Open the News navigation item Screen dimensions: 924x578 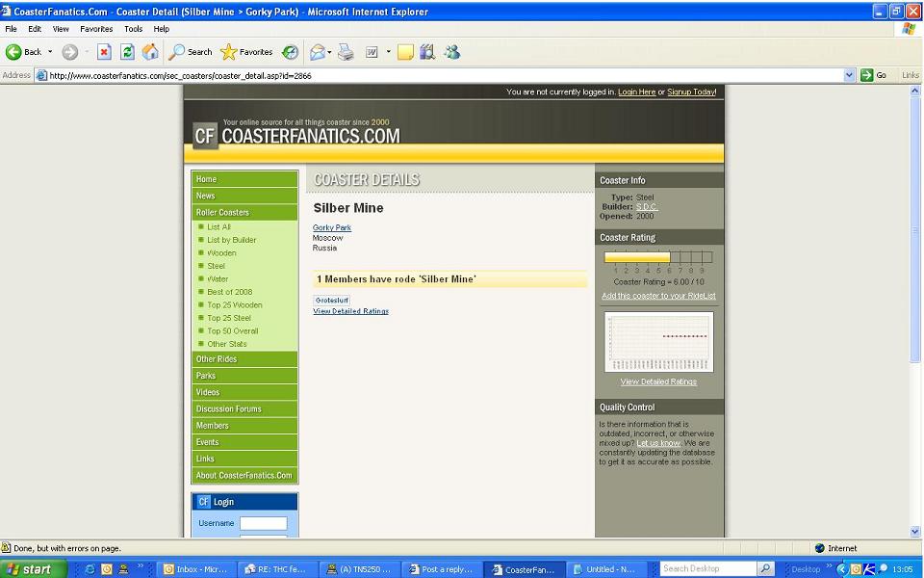[x=244, y=196]
